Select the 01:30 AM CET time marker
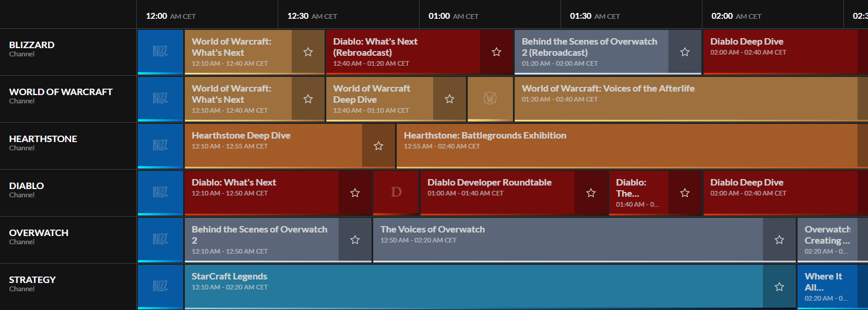 tap(595, 16)
